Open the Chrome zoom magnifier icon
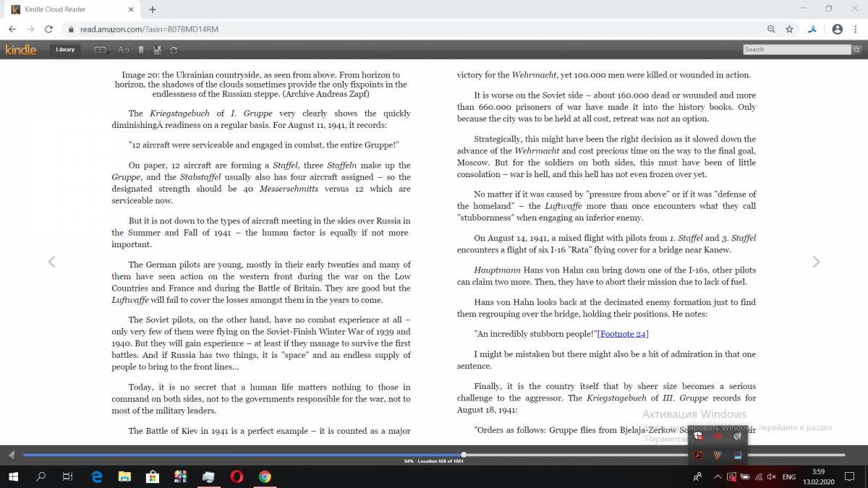The image size is (868, 488). (772, 29)
